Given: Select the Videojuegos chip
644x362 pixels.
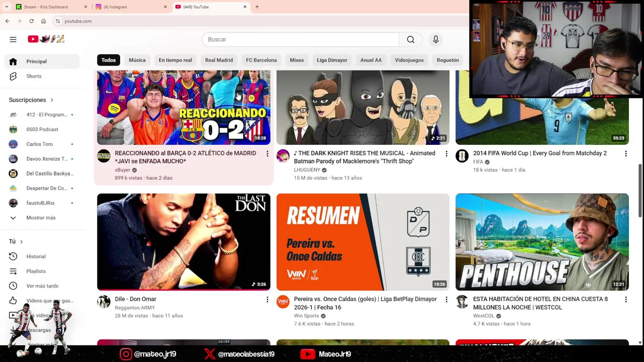Looking at the screenshot, I should 409,60.
